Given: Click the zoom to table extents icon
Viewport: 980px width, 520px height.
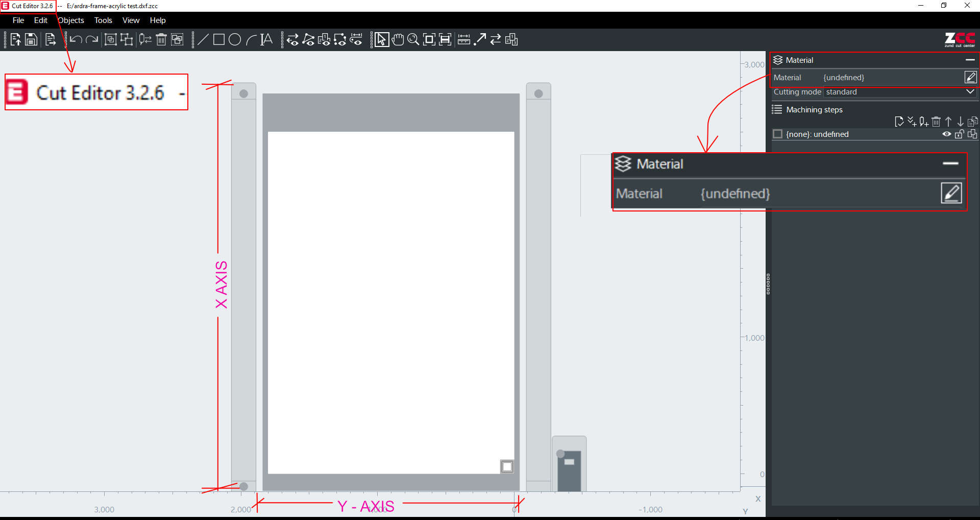Looking at the screenshot, I should point(445,39).
